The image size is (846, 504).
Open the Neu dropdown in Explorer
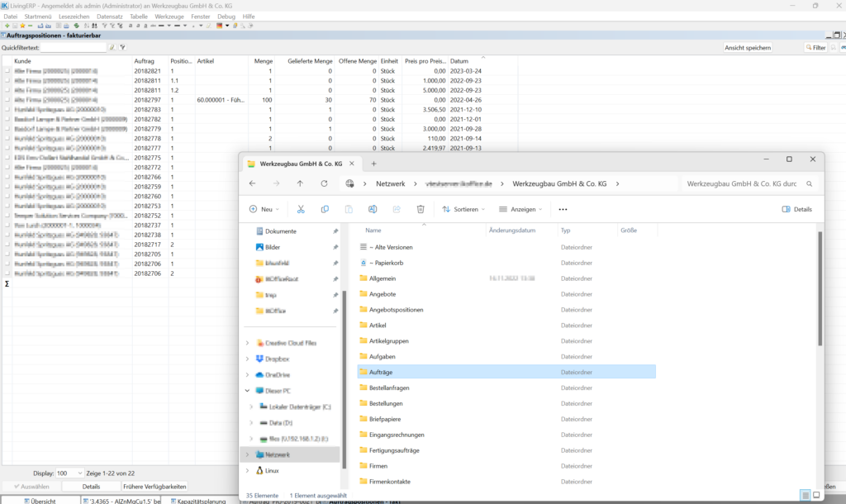point(264,209)
